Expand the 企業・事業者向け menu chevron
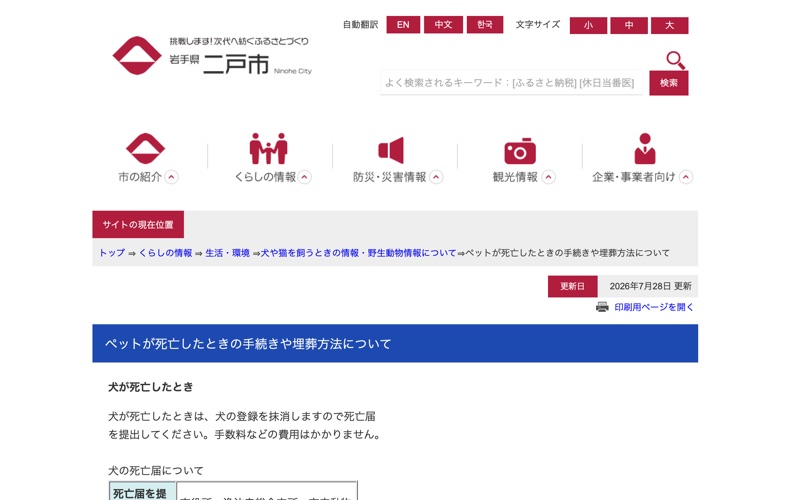800x500 pixels. tap(686, 177)
